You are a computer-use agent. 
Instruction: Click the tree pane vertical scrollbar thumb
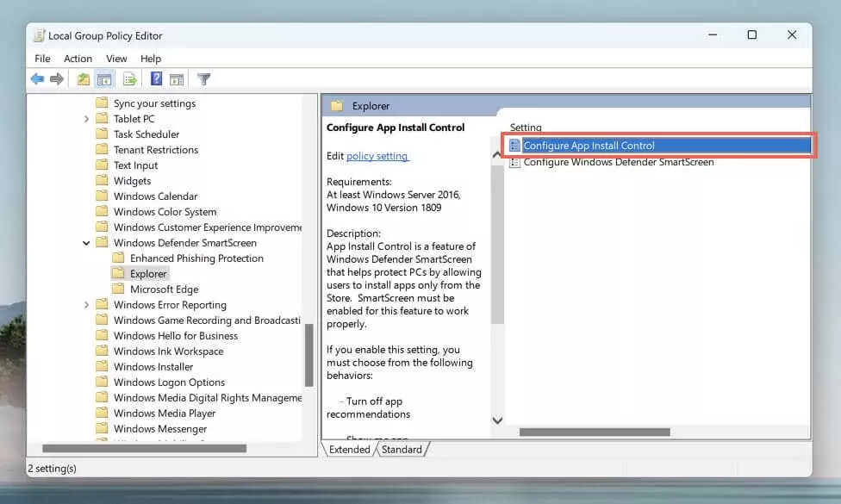click(309, 356)
